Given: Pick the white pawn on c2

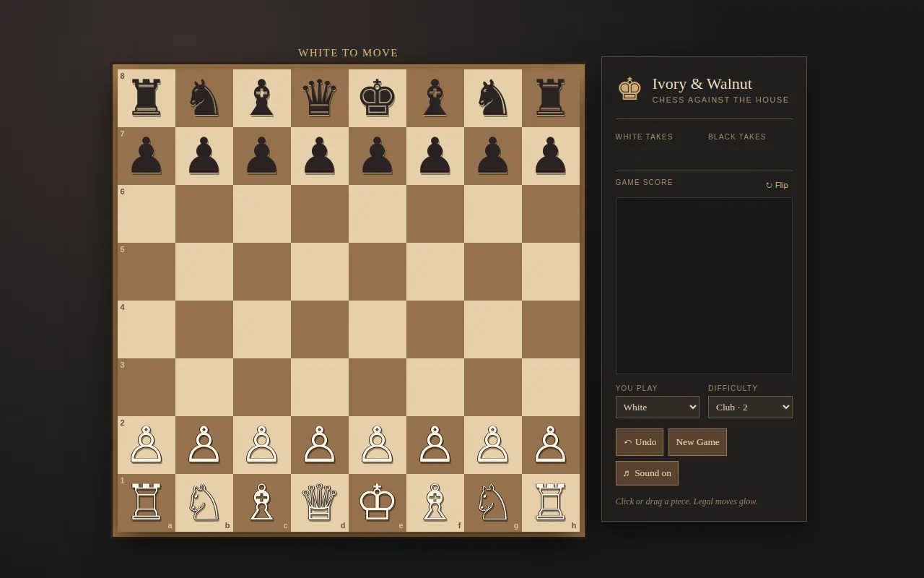Looking at the screenshot, I should pyautogui.click(x=262, y=445).
